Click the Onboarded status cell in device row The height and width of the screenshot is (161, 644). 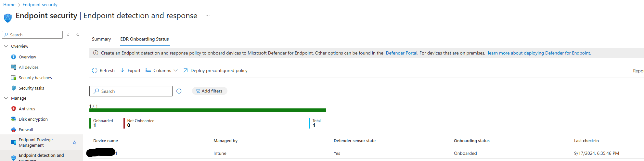coord(465,153)
